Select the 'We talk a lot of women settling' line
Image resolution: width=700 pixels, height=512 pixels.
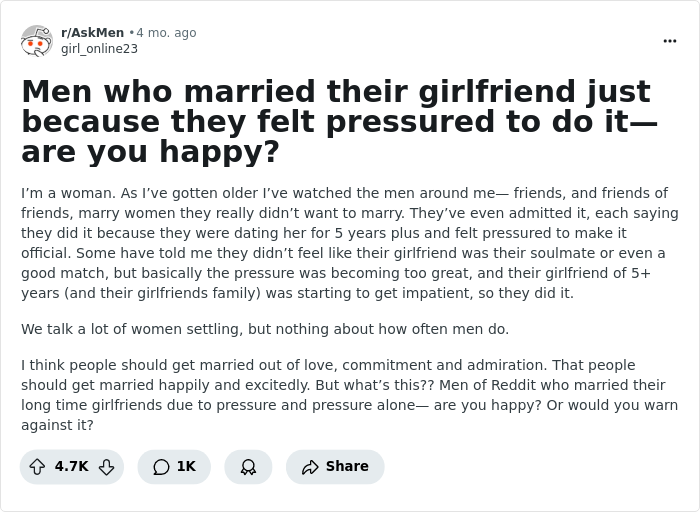click(265, 329)
